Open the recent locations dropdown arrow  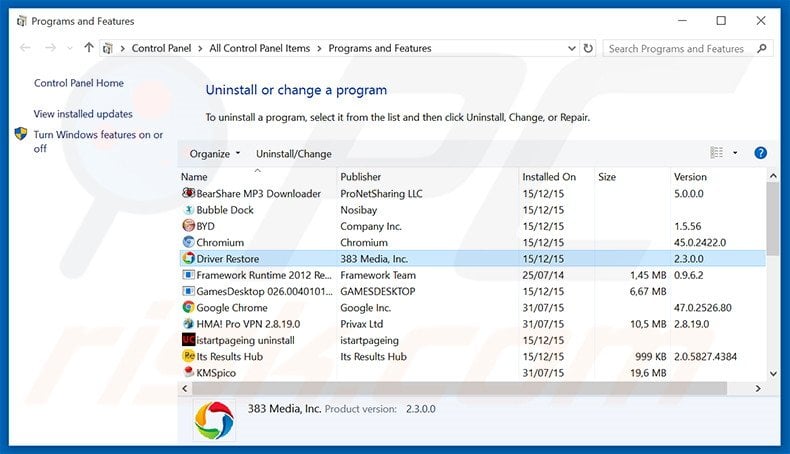pyautogui.click(x=70, y=48)
